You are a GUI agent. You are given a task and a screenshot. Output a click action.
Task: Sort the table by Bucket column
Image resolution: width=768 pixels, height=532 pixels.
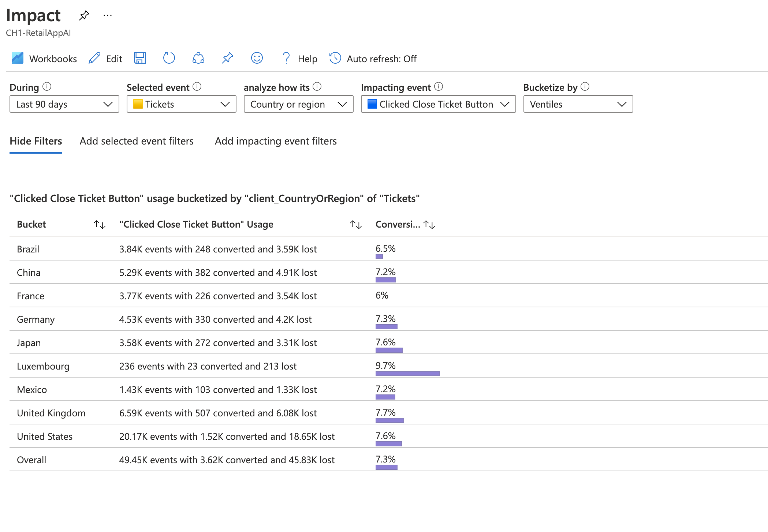pyautogui.click(x=99, y=225)
